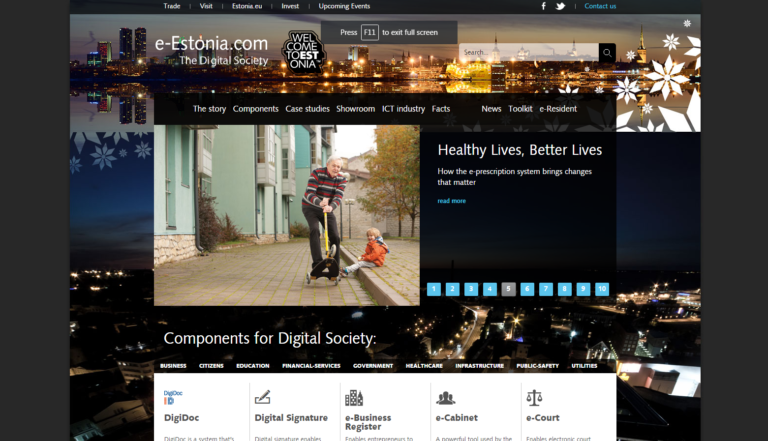
Task: Open the Twitter bird icon
Action: pos(560,6)
